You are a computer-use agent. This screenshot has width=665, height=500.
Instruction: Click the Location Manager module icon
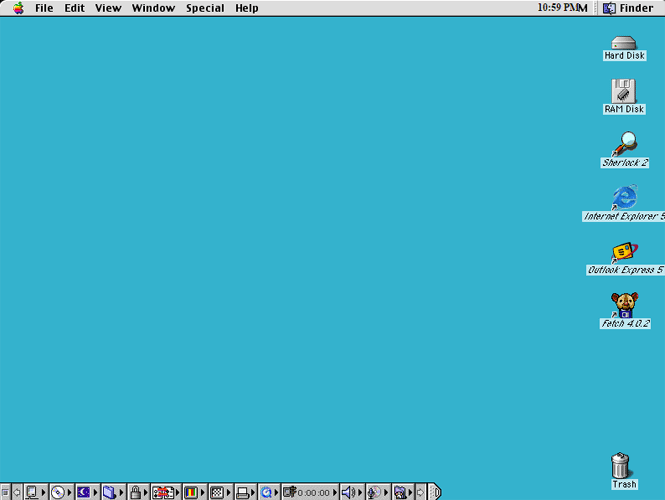pos(163,492)
